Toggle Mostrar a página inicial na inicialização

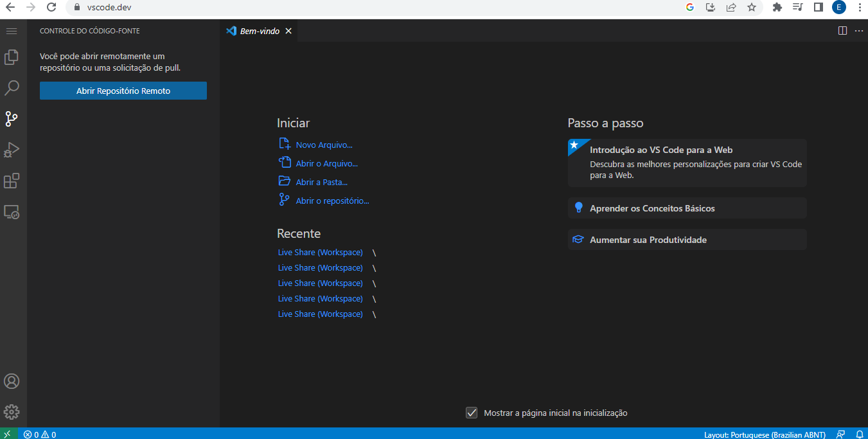[x=472, y=413]
